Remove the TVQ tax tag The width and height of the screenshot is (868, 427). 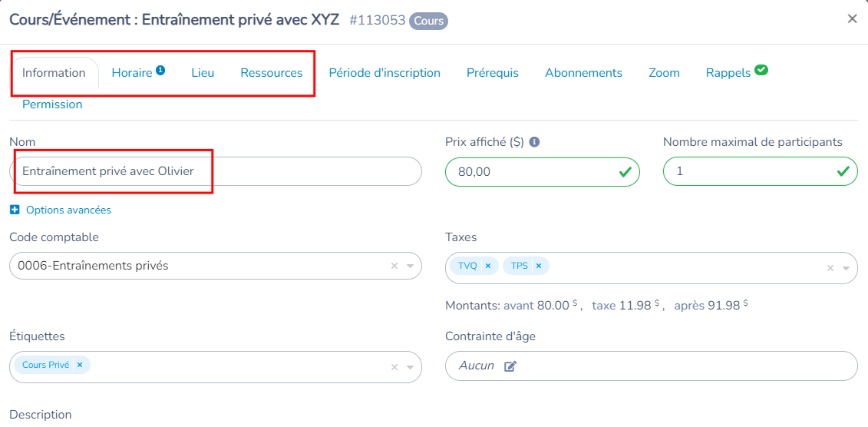click(487, 266)
